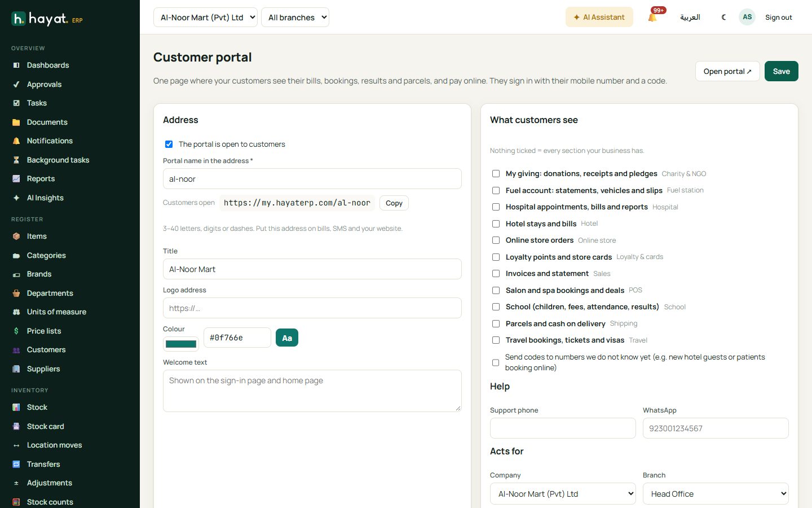
Task: Click the Items box icon
Action: point(16,236)
